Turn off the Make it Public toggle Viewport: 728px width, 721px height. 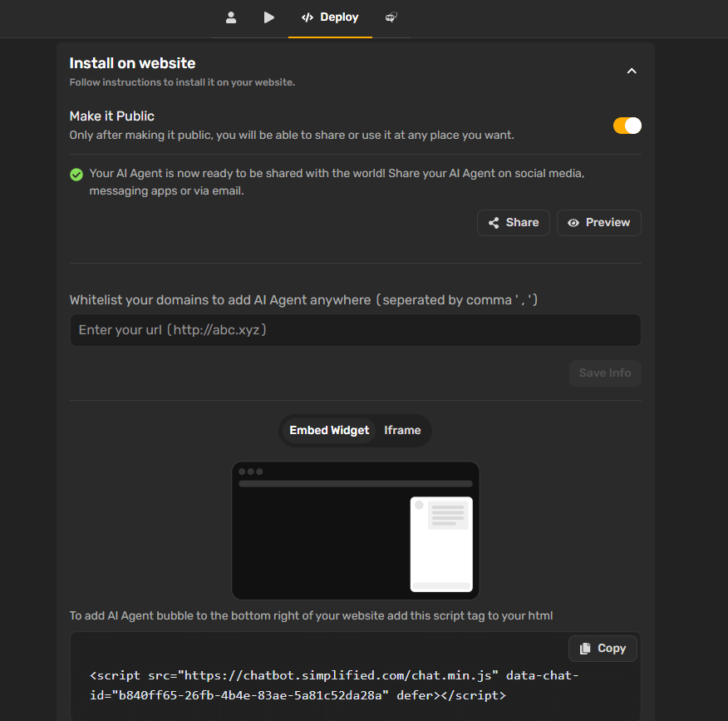click(x=627, y=126)
